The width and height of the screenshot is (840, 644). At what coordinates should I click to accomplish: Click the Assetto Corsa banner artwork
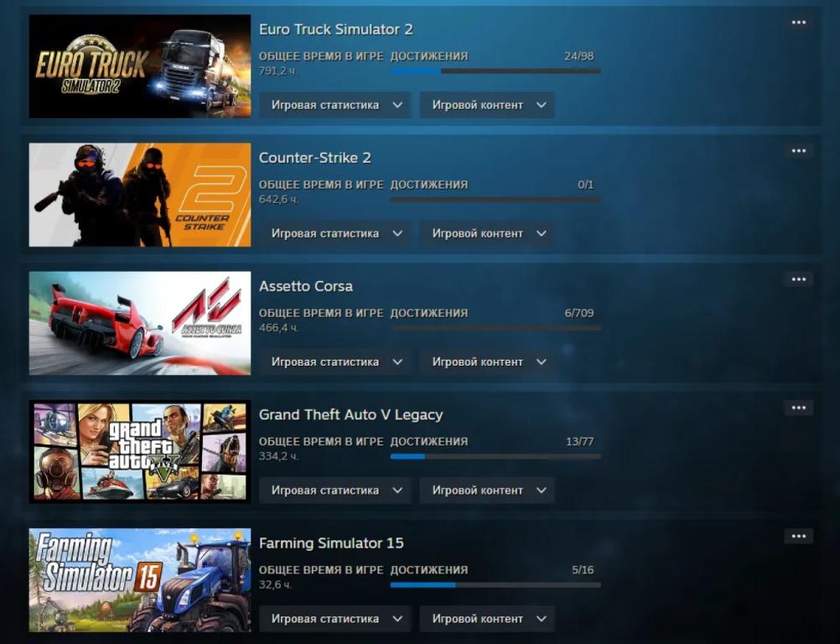coord(139,323)
